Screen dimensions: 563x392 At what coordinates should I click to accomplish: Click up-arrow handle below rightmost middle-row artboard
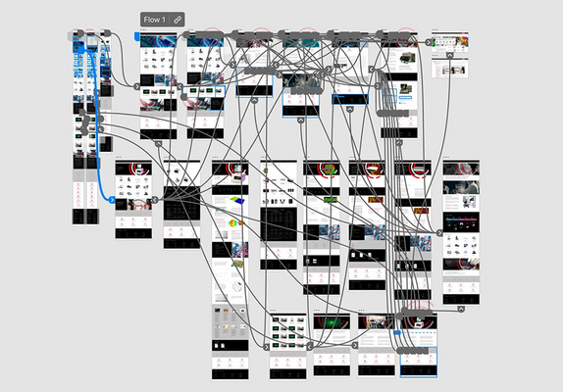tap(461, 309)
